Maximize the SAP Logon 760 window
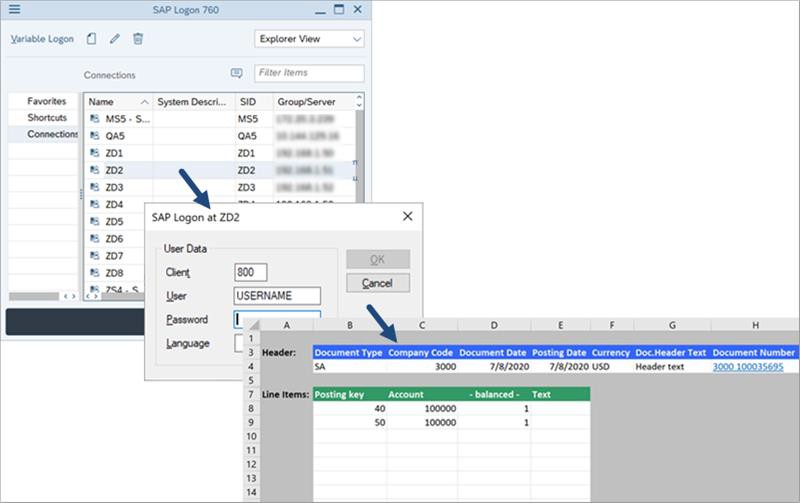 [339, 9]
